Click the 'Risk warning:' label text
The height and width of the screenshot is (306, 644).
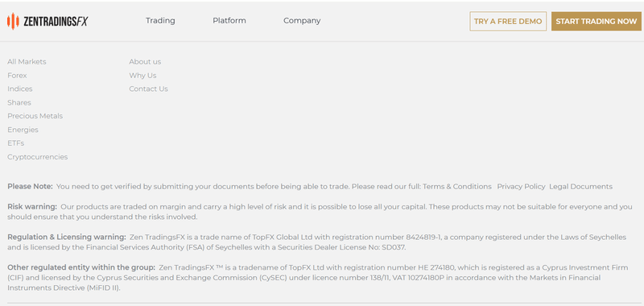tap(32, 207)
